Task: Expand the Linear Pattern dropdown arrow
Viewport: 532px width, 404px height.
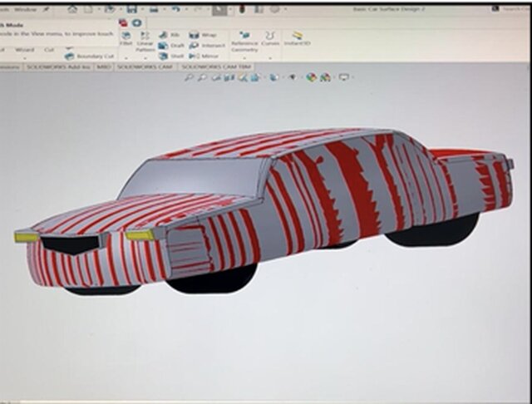Action: click(144, 57)
